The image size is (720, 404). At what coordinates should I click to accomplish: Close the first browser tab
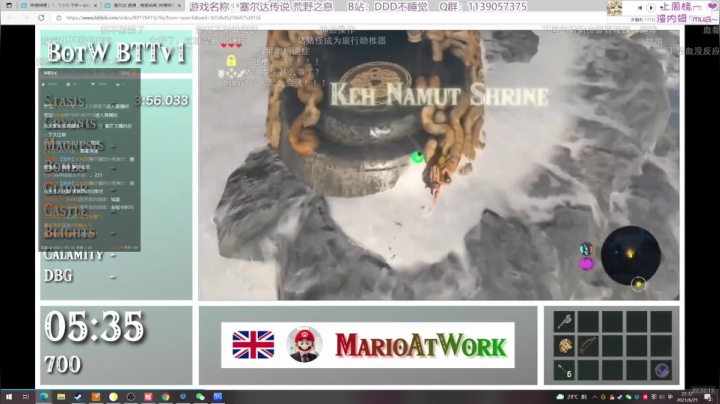point(95,6)
